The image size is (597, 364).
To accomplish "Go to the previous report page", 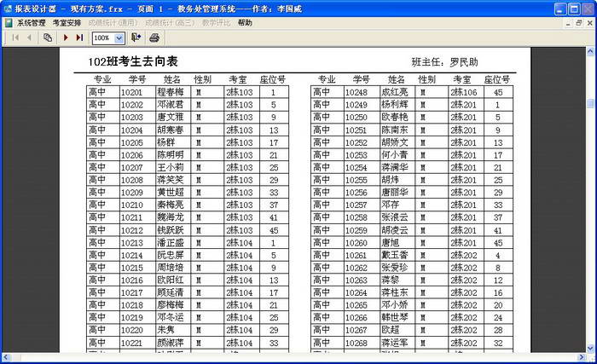I will [x=29, y=38].
